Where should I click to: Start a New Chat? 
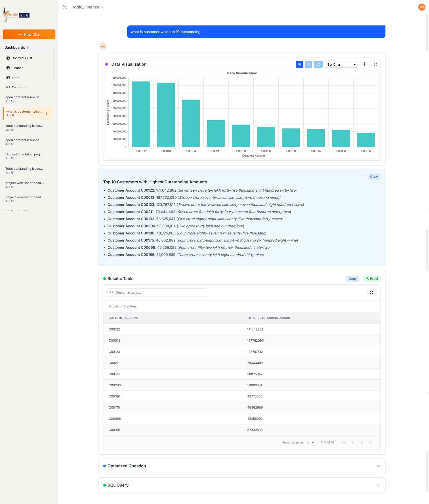[x=29, y=35]
